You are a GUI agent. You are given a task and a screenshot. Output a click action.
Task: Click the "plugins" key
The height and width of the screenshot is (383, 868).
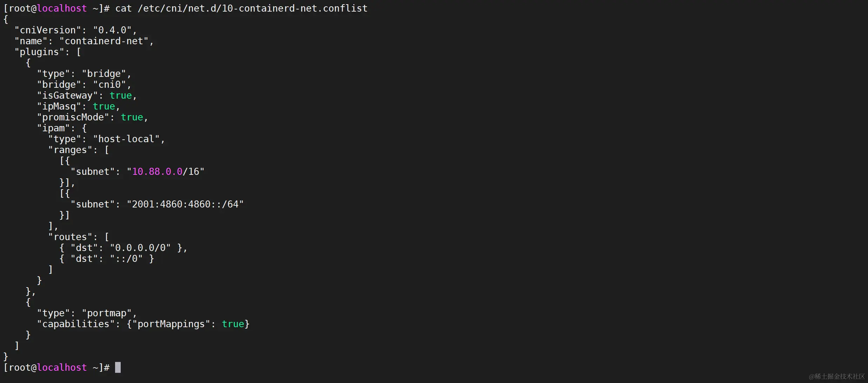39,52
